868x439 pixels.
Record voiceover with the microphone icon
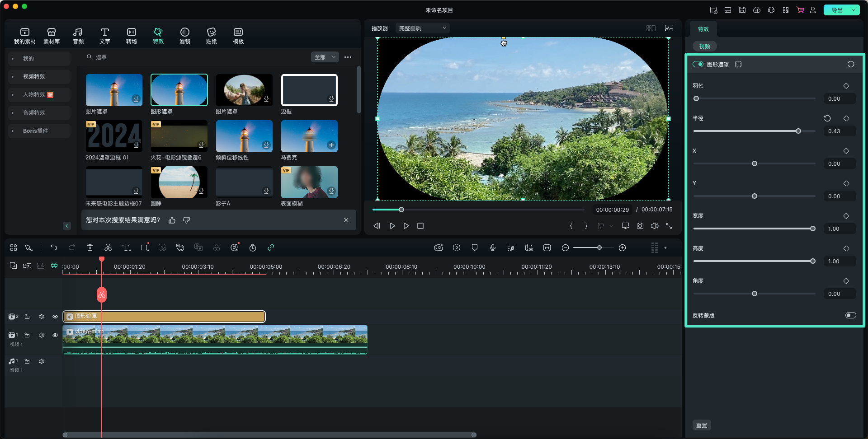point(493,248)
